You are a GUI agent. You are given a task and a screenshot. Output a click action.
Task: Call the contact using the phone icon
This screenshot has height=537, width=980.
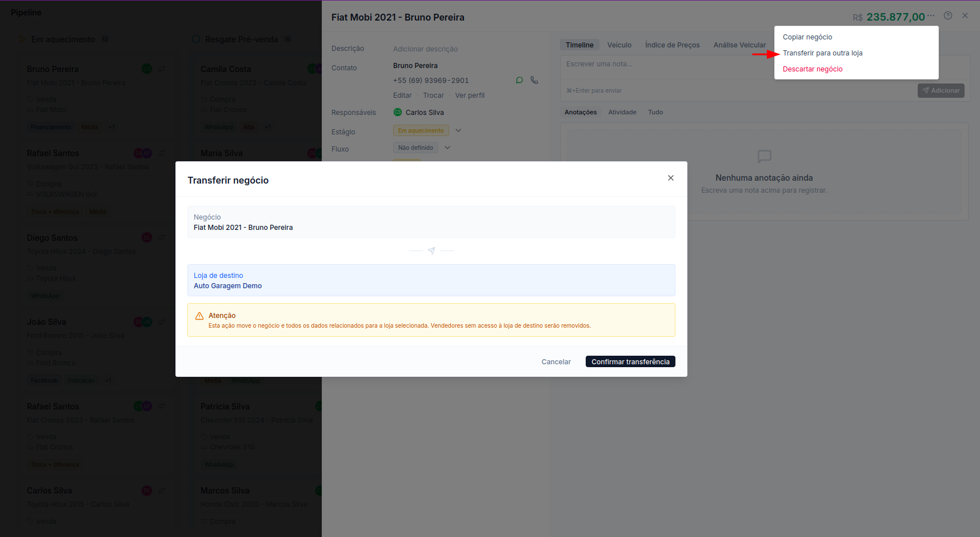[534, 80]
